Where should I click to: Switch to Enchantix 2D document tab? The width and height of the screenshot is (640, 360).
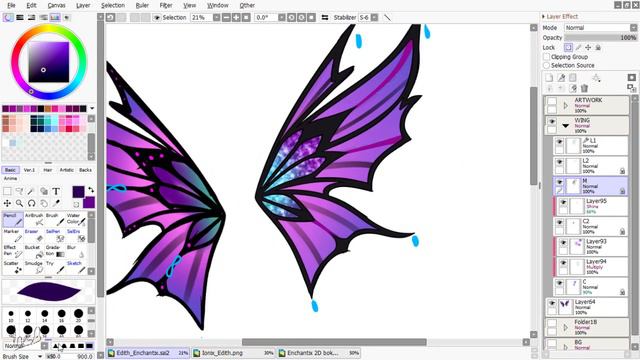pyautogui.click(x=319, y=353)
